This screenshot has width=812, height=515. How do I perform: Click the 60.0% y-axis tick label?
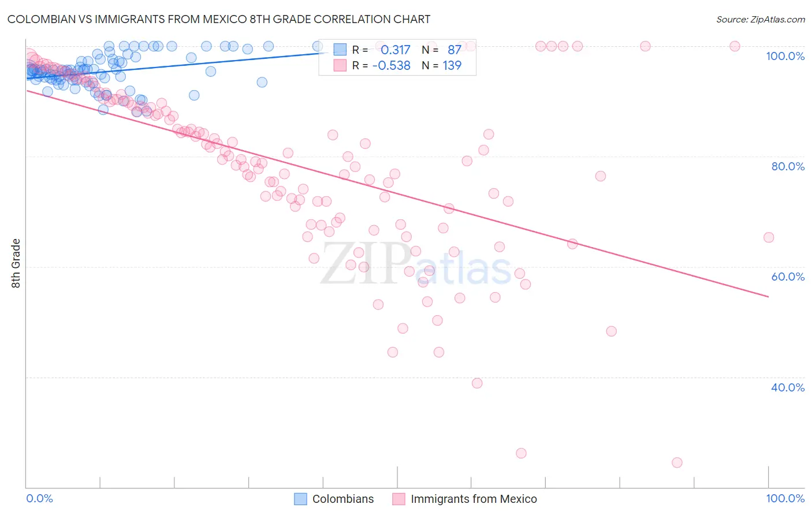coord(788,277)
